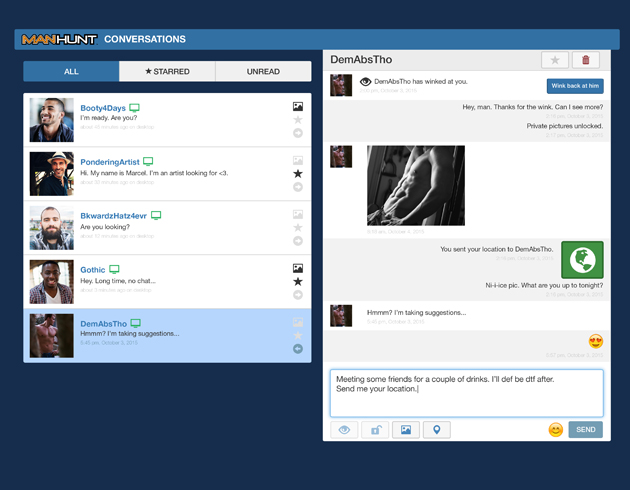Viewport: 630px width, 490px height.
Task: Delete the conversation with the trash button
Action: 586,60
